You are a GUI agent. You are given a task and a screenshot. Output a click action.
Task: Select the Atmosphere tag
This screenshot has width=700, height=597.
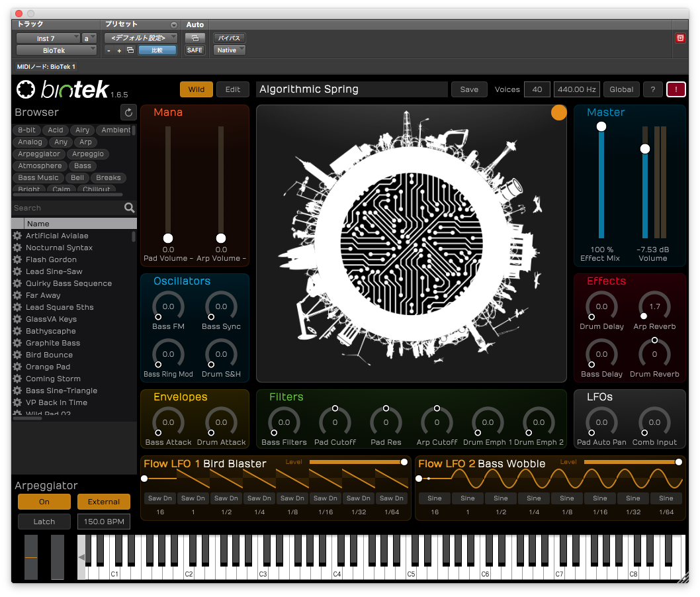click(40, 165)
